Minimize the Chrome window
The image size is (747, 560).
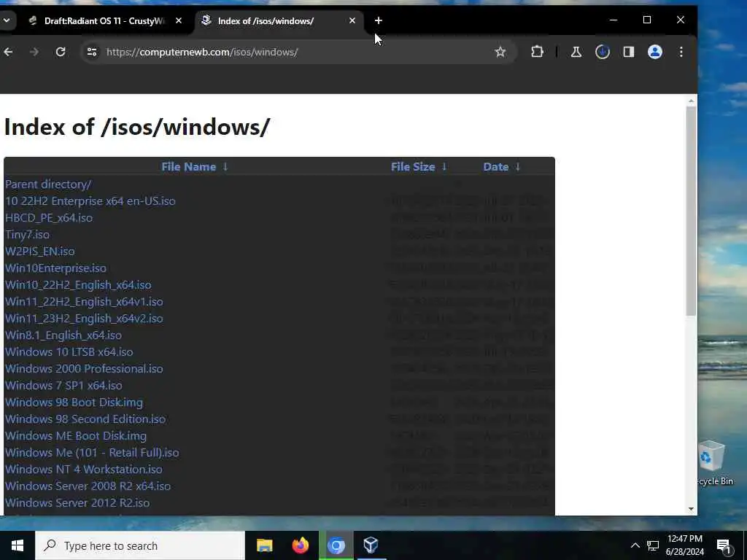coord(614,20)
